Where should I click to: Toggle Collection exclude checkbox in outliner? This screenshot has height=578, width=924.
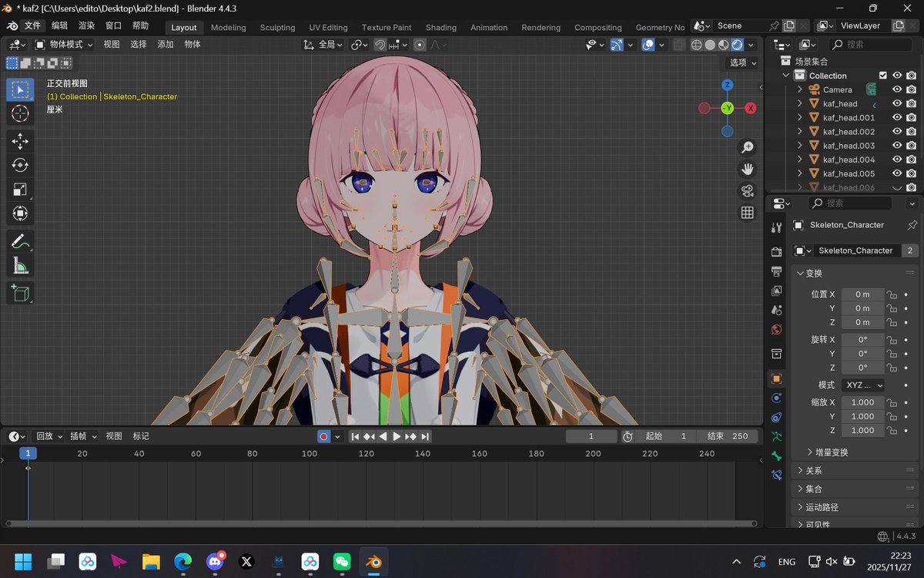[x=882, y=76]
